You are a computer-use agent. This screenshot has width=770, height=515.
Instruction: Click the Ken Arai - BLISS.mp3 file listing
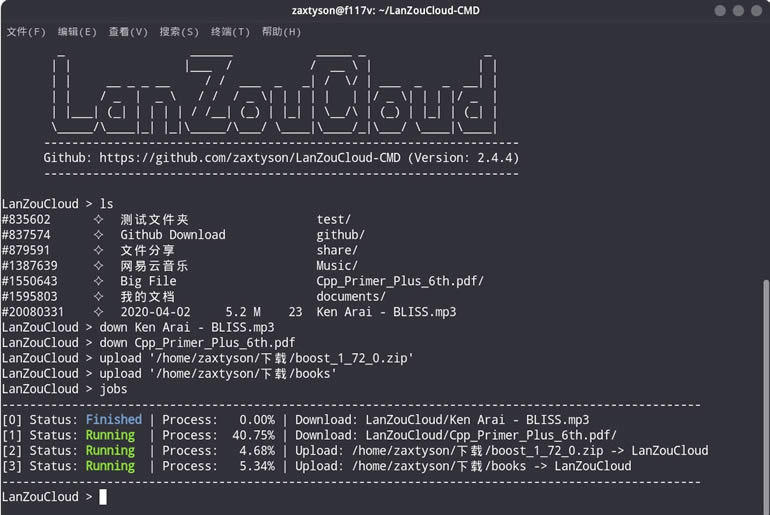(x=386, y=312)
